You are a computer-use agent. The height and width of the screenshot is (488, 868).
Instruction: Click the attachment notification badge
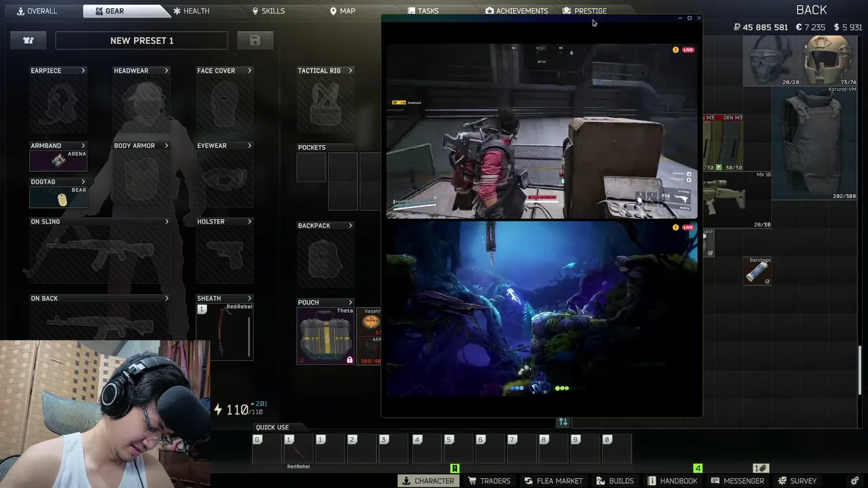[760, 468]
